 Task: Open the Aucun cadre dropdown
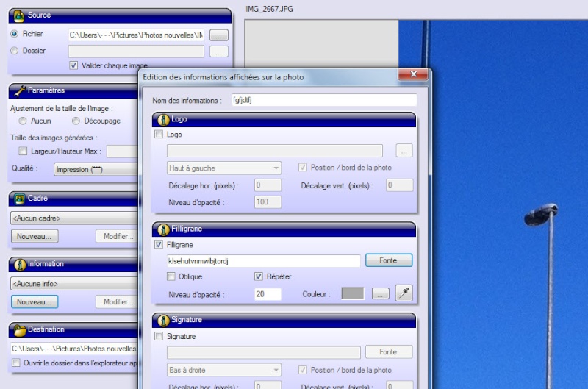click(x=74, y=218)
